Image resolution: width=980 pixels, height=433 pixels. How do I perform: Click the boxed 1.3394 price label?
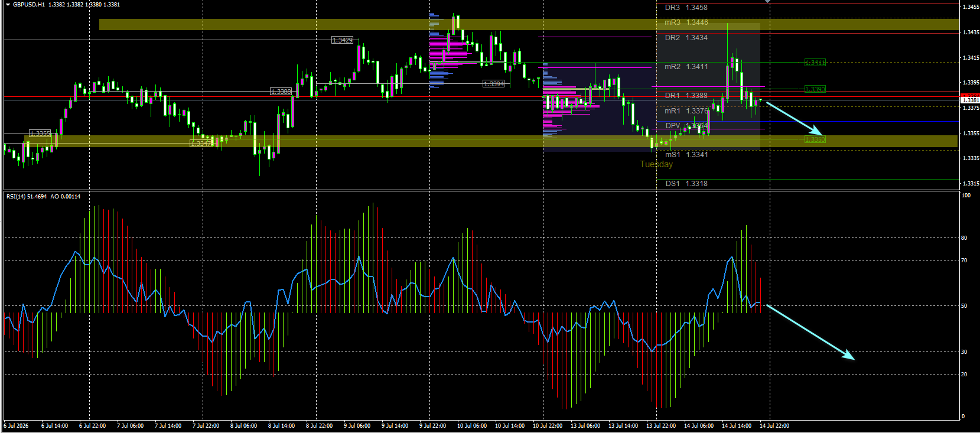(x=494, y=84)
